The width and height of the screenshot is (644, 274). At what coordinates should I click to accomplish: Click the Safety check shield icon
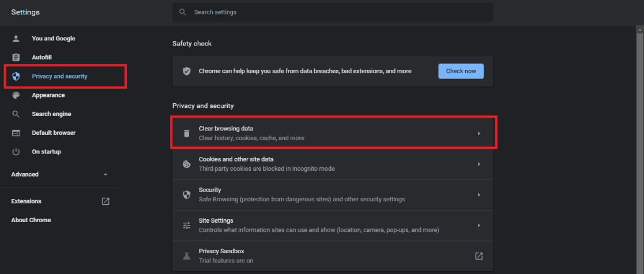coord(186,71)
